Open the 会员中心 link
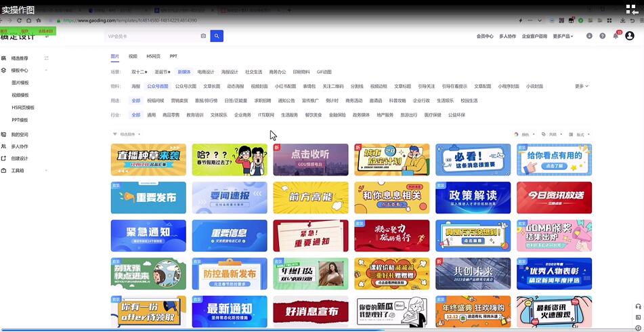 coord(485,36)
